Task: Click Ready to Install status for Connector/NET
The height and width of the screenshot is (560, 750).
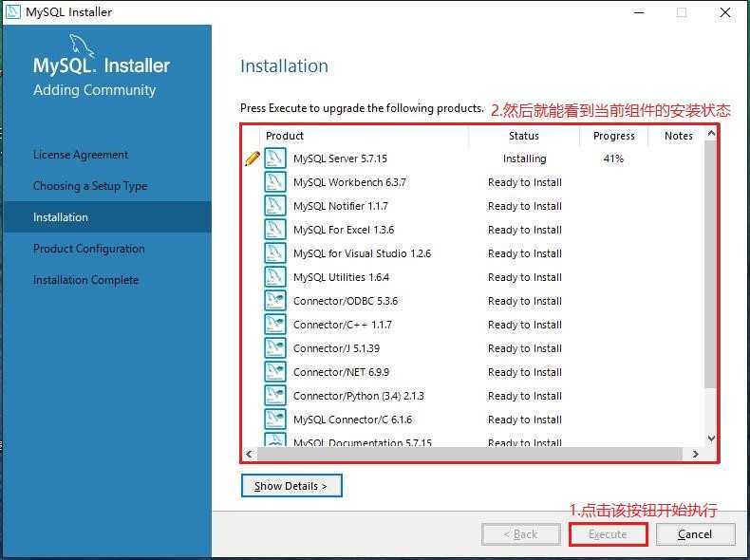Action: 525,372
